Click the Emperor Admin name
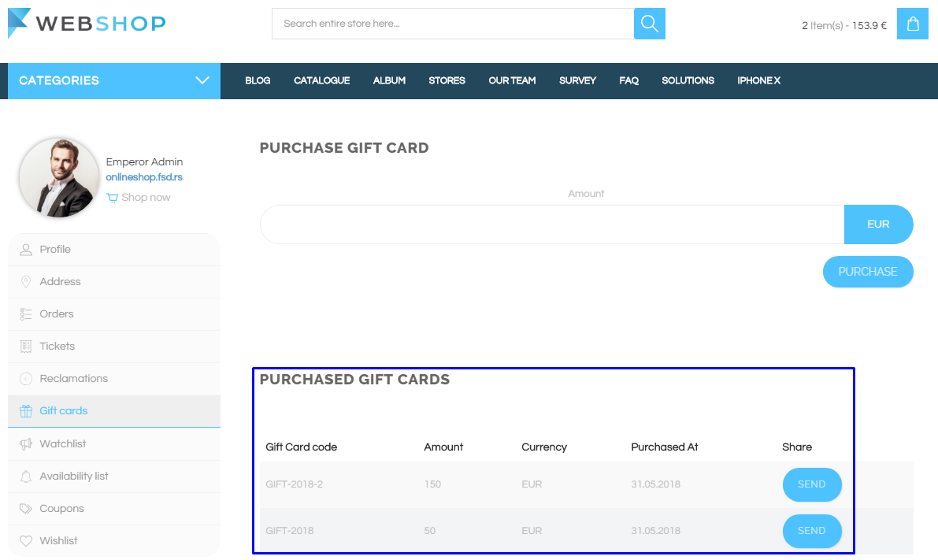The image size is (938, 560). click(144, 162)
